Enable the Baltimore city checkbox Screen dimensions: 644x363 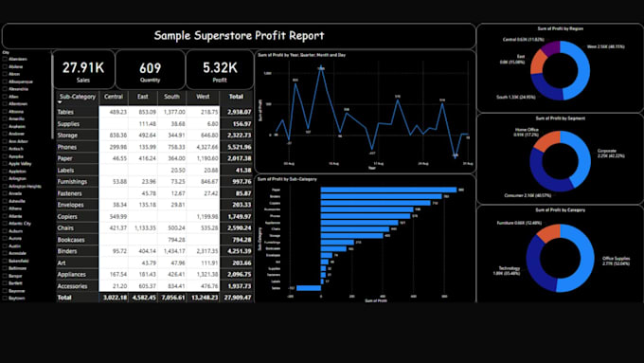5,268
